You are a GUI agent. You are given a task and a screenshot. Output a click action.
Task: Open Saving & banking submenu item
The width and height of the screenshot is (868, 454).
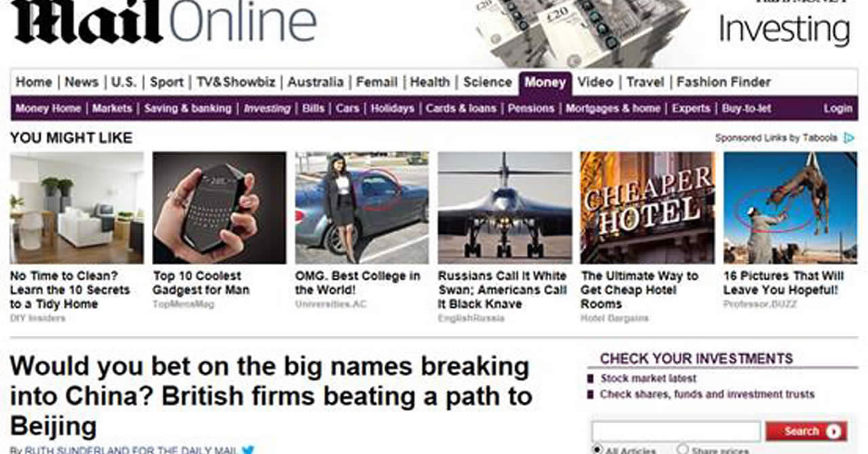pos(188,108)
